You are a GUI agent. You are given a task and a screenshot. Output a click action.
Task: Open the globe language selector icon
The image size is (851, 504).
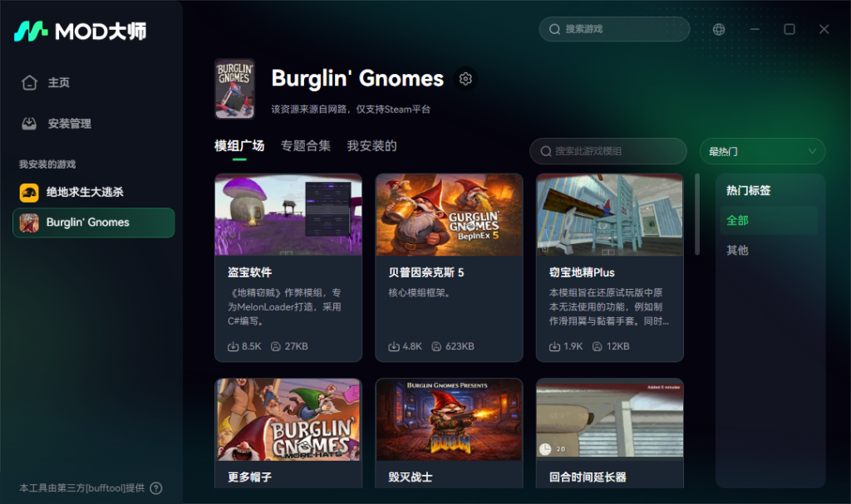[x=719, y=29]
